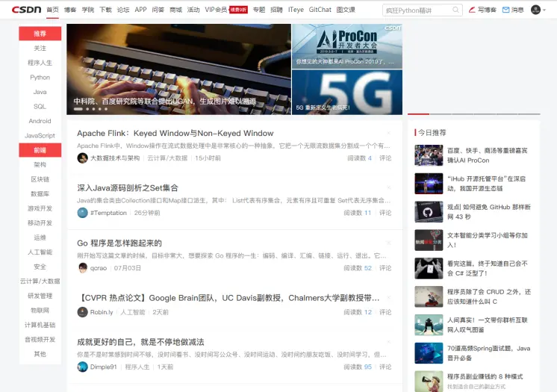Screen dimensions: 557x392
Task: Dismiss the CVPR 热点论文 article card
Action: coord(389,297)
